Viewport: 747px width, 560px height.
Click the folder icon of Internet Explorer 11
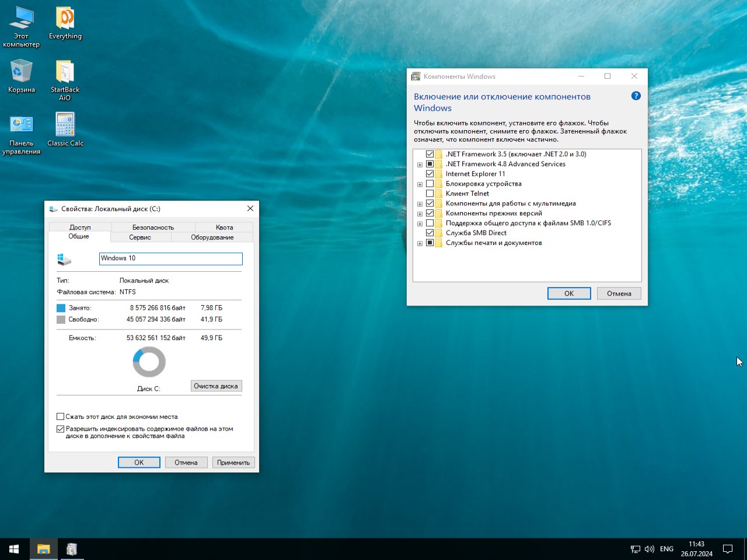coord(438,174)
